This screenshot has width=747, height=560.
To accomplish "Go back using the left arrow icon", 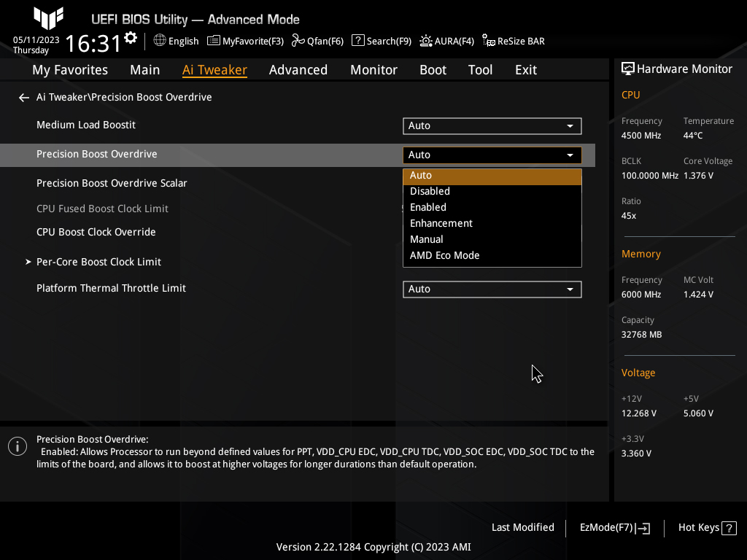I will pyautogui.click(x=24, y=98).
